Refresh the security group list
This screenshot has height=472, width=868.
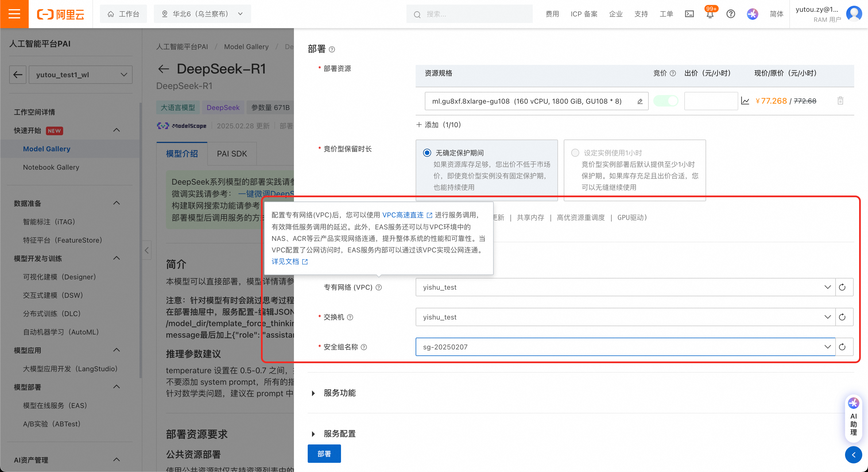(842, 347)
